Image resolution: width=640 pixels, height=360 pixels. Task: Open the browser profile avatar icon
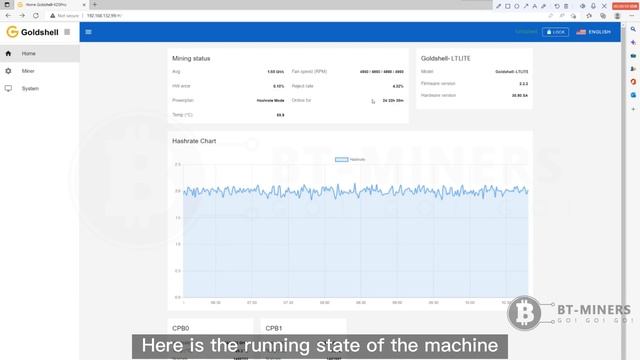[618, 16]
